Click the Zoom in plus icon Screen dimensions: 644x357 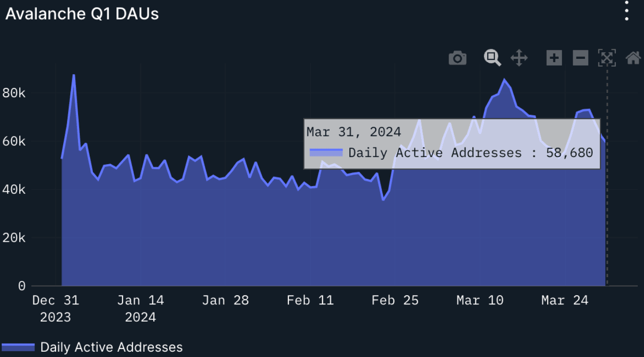[x=554, y=58]
